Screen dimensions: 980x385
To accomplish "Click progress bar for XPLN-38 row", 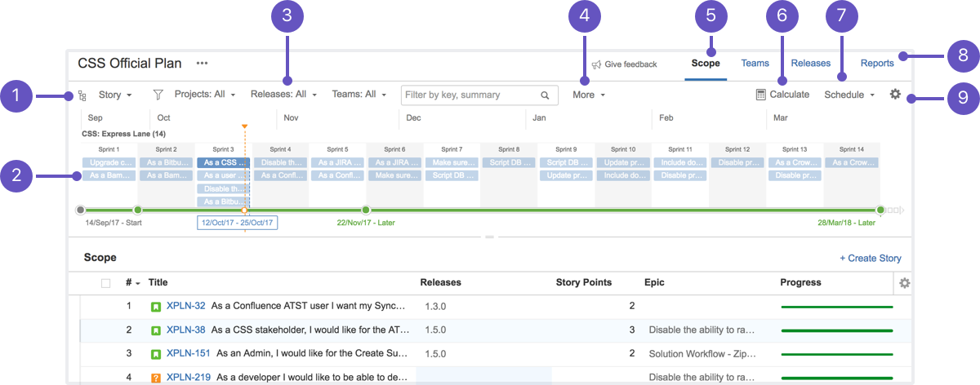I will 837,330.
